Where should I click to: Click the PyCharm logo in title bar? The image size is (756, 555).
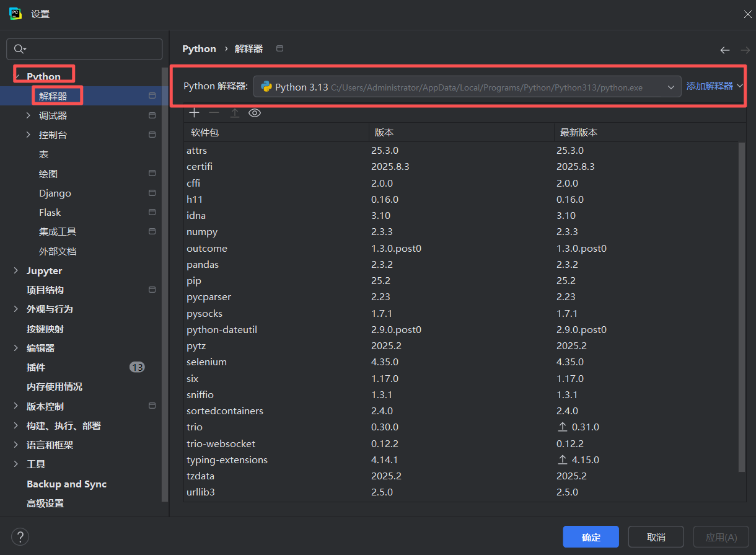(15, 14)
